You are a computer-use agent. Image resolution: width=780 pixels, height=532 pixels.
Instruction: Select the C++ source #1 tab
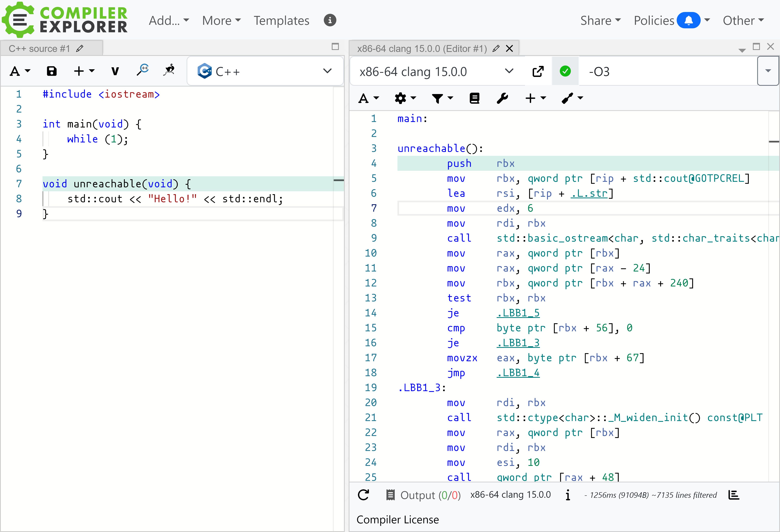point(40,49)
